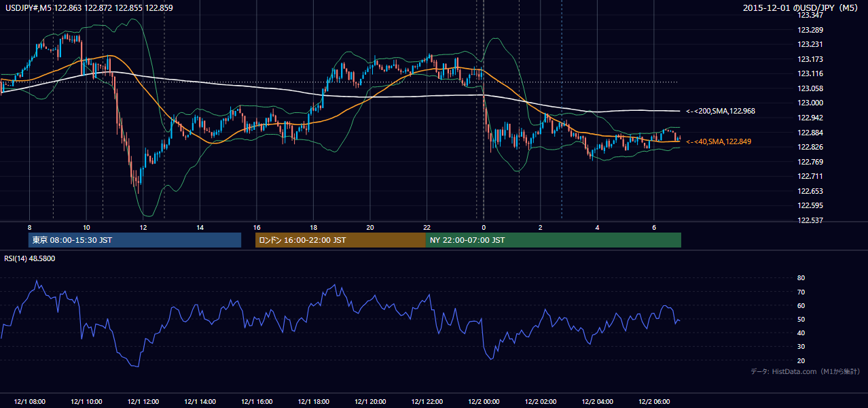Click the HistData.com data source credit
Image resolution: width=868 pixels, height=408 pixels.
click(806, 371)
